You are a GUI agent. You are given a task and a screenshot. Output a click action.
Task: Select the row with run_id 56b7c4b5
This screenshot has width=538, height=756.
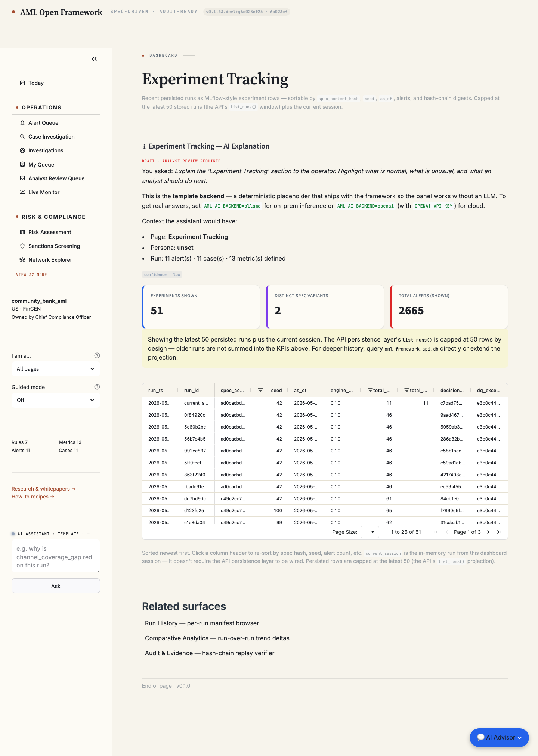tap(325, 439)
